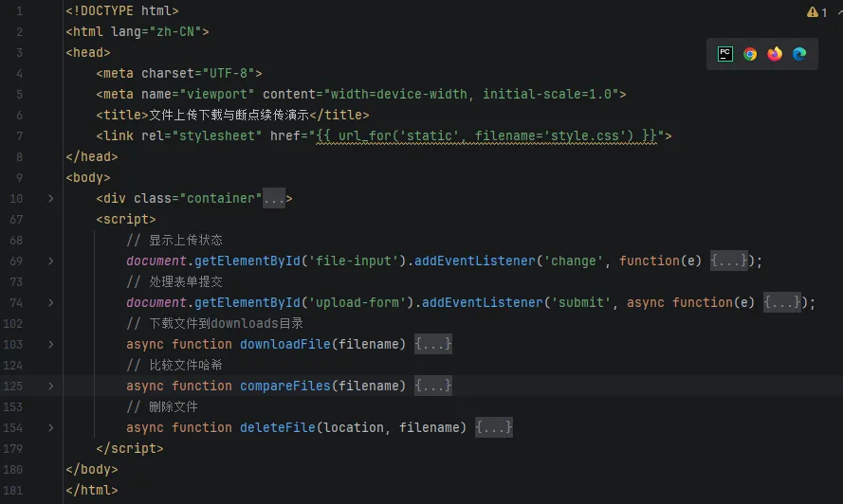Click the closing </script> tag
Image resolution: width=843 pixels, height=504 pixels.
coord(130,449)
